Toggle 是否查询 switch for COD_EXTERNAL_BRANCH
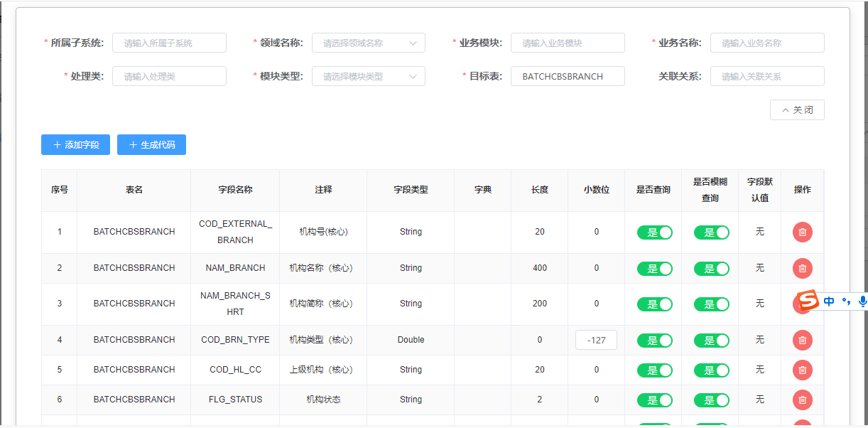 [654, 232]
